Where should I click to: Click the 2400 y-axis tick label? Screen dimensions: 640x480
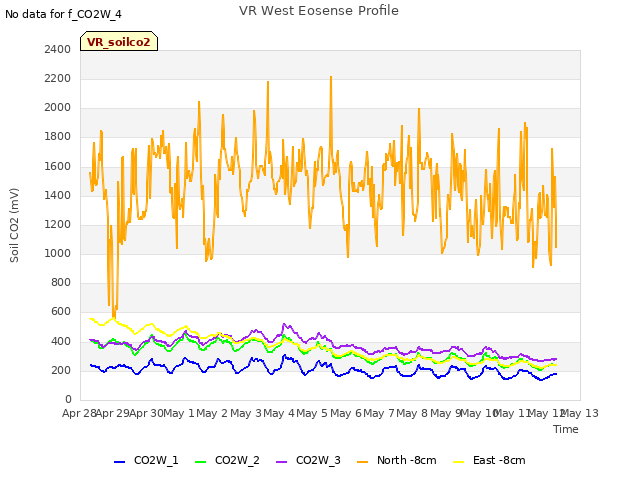pos(58,49)
